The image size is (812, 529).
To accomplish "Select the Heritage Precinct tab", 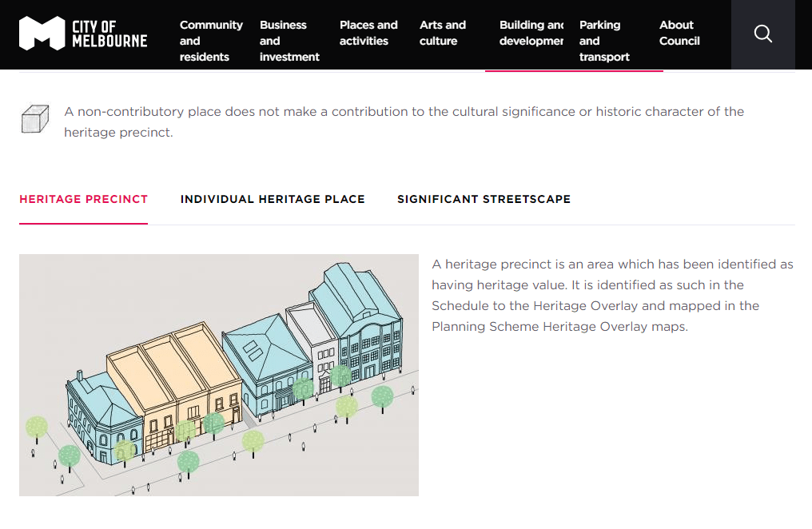I will click(x=83, y=199).
